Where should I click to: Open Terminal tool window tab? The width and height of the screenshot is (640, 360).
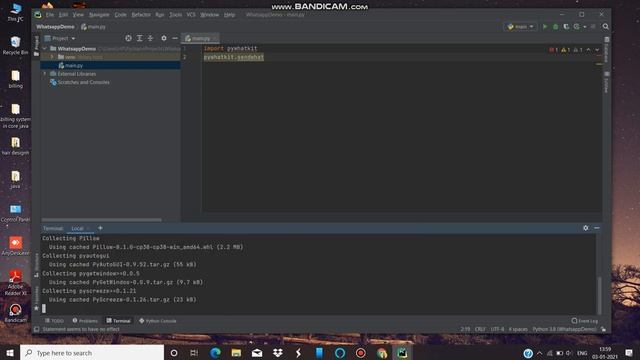(118, 321)
